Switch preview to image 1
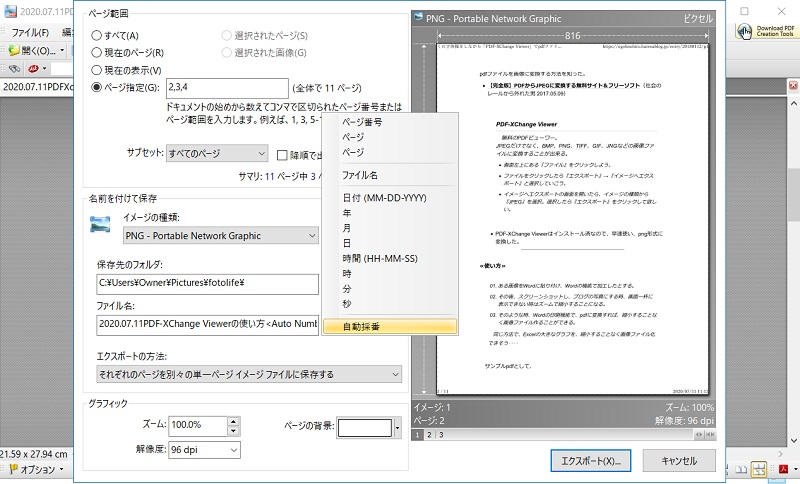 click(417, 435)
